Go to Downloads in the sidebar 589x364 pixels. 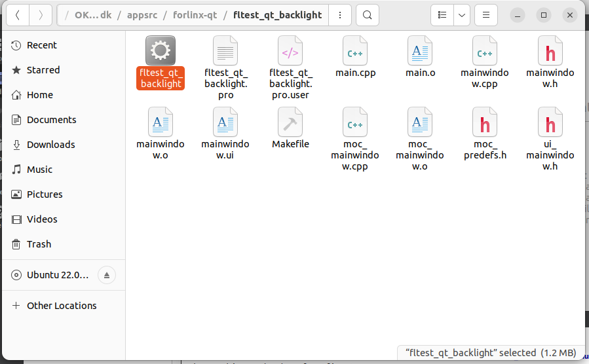50,145
